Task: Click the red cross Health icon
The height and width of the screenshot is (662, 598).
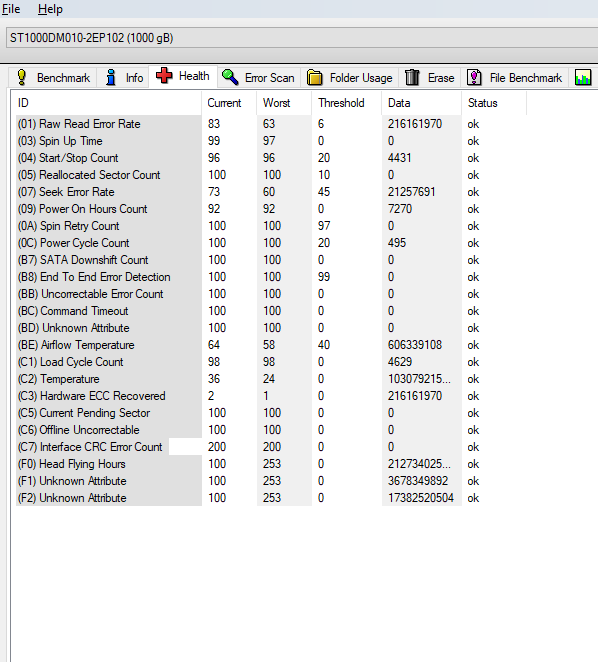Action: pos(164,76)
